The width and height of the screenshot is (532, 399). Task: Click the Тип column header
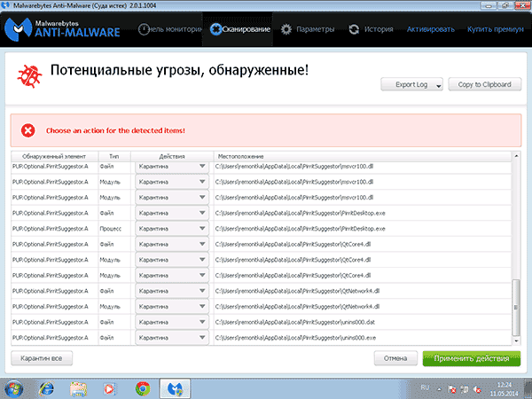114,156
